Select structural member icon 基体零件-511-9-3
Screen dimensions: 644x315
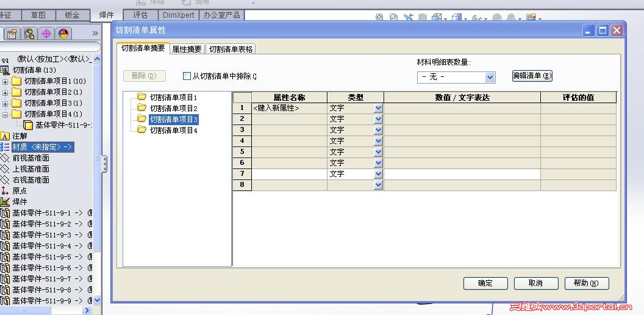point(5,235)
